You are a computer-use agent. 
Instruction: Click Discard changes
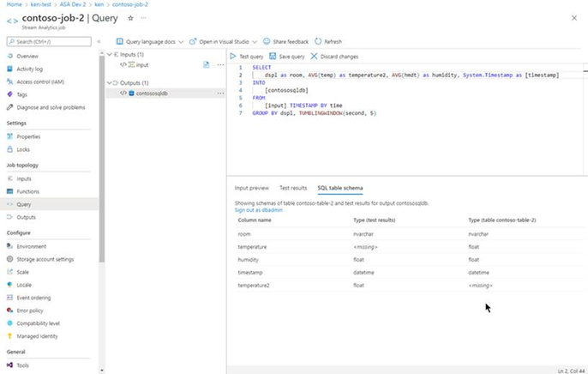click(x=334, y=57)
